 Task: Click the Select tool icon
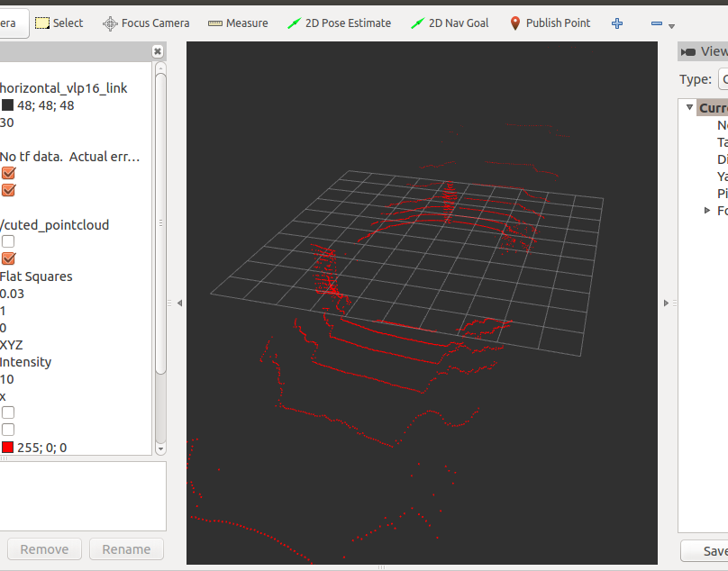[42, 23]
